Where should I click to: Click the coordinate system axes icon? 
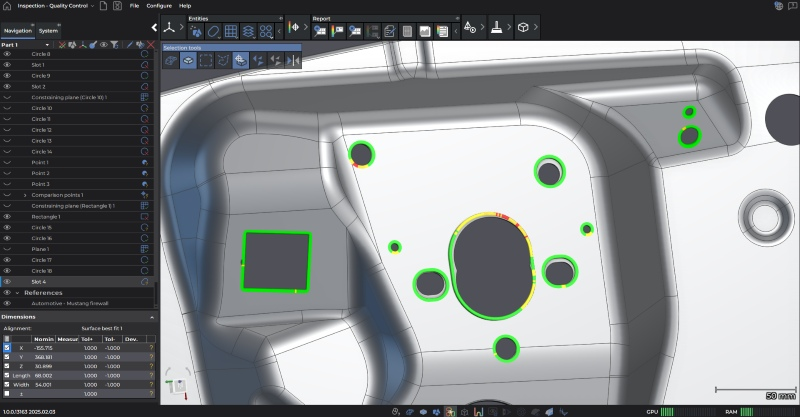(170, 30)
